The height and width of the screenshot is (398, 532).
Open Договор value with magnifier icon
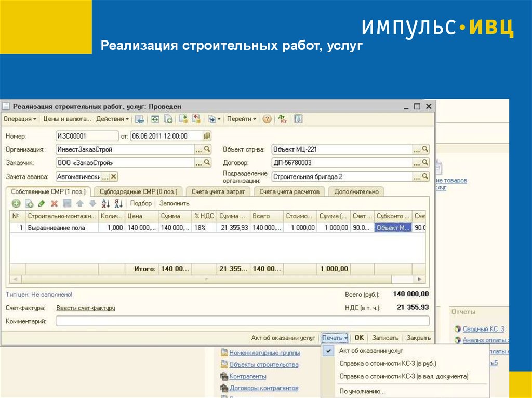tap(425, 163)
